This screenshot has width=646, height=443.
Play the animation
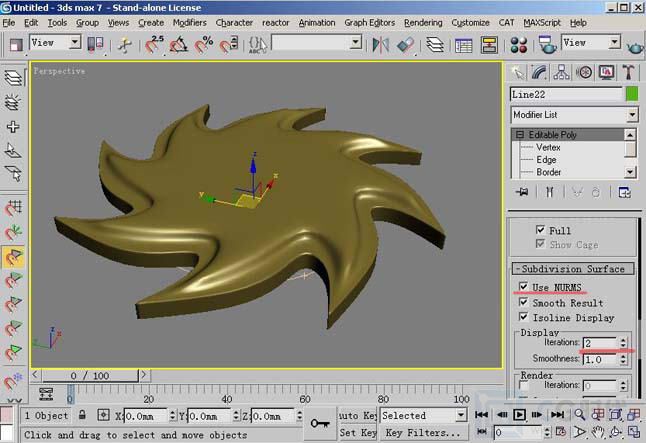click(519, 415)
